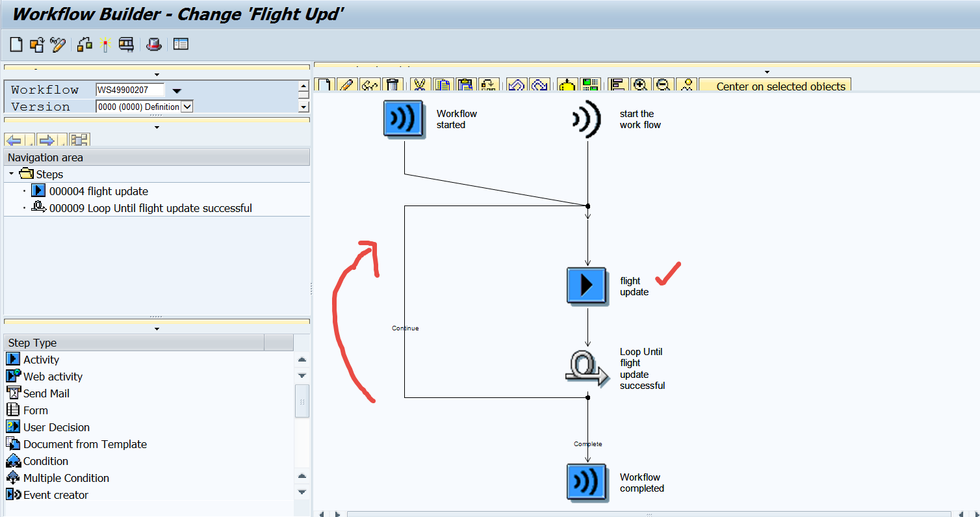The height and width of the screenshot is (517, 980).
Task: Activate workflow with the magic wand icon
Action: click(106, 44)
